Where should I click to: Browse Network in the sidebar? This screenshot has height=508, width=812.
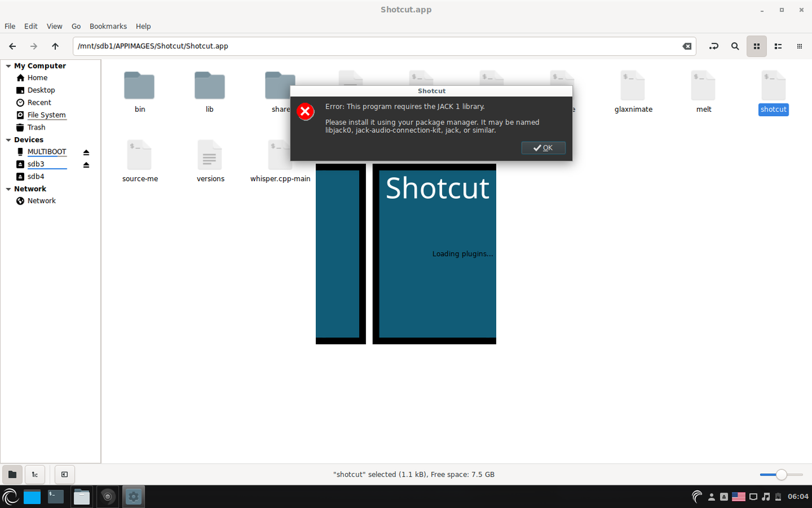(42, 201)
